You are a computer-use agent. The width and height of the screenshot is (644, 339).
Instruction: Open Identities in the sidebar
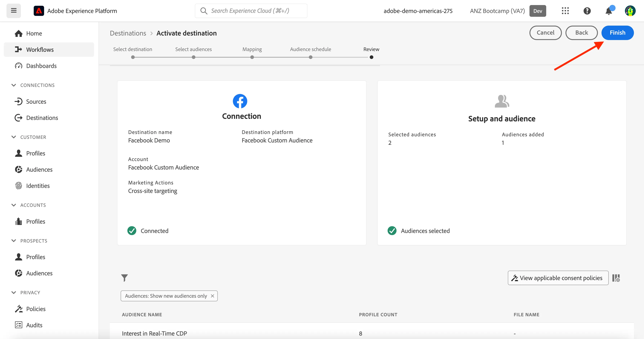[49, 186]
